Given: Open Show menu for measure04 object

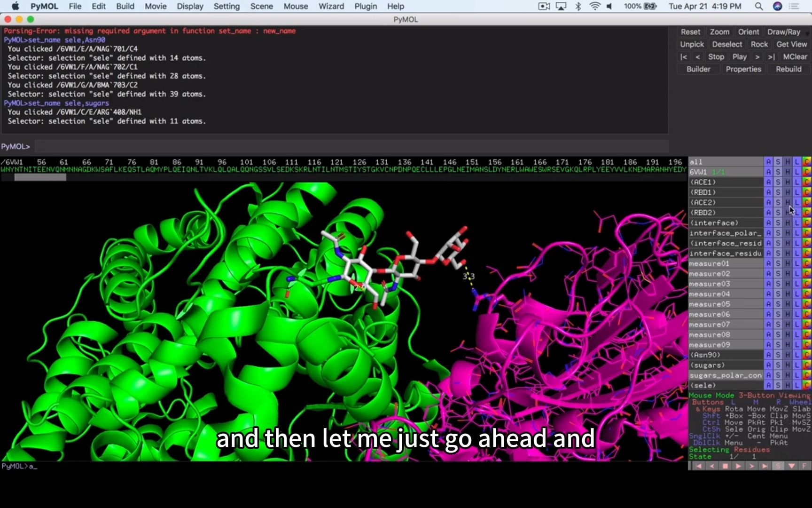Looking at the screenshot, I should click(x=778, y=294).
